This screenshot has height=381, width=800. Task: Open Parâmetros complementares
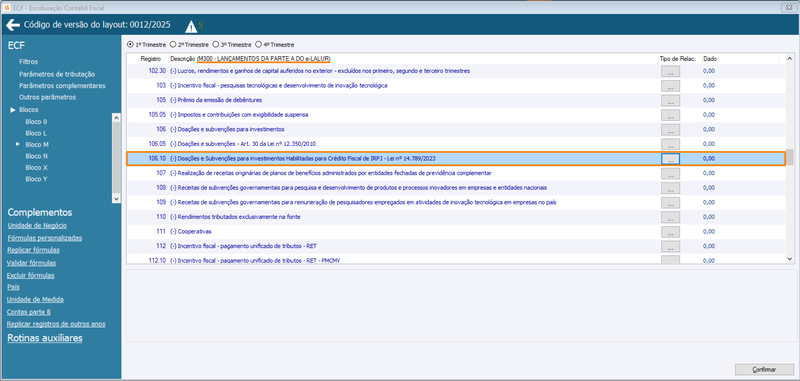[x=62, y=86]
